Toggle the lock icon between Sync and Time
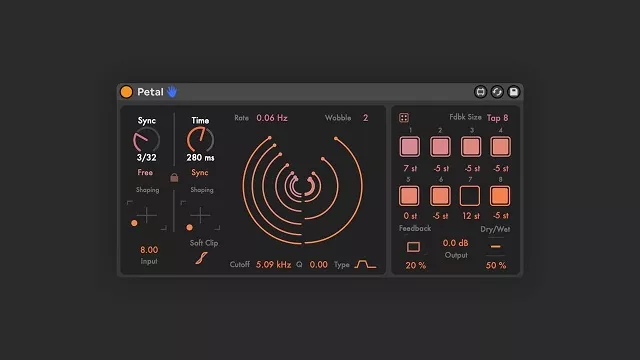Viewport: 640px width, 360px height. tap(174, 178)
